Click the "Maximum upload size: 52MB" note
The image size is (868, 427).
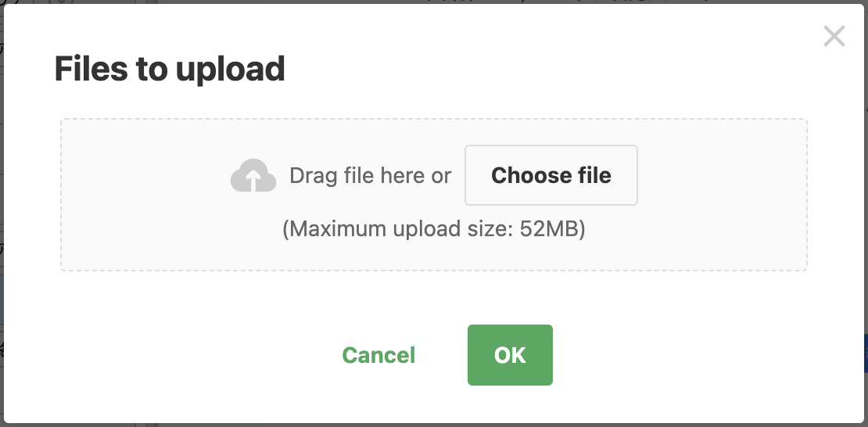tap(434, 228)
